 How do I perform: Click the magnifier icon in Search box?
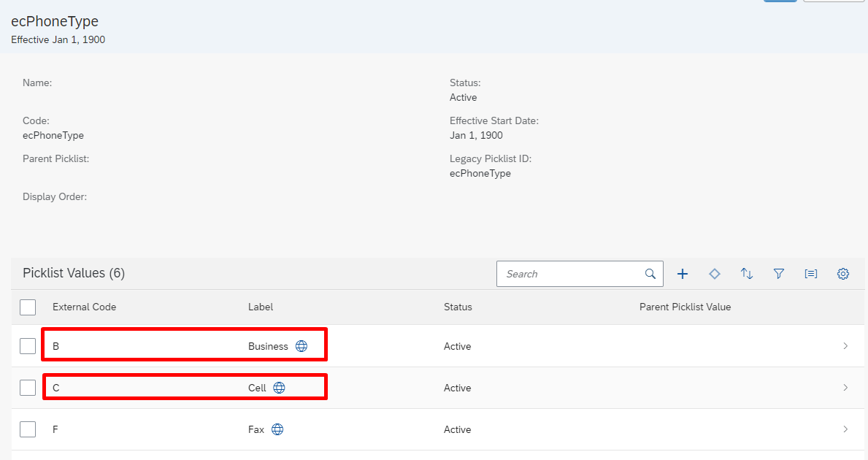click(650, 274)
